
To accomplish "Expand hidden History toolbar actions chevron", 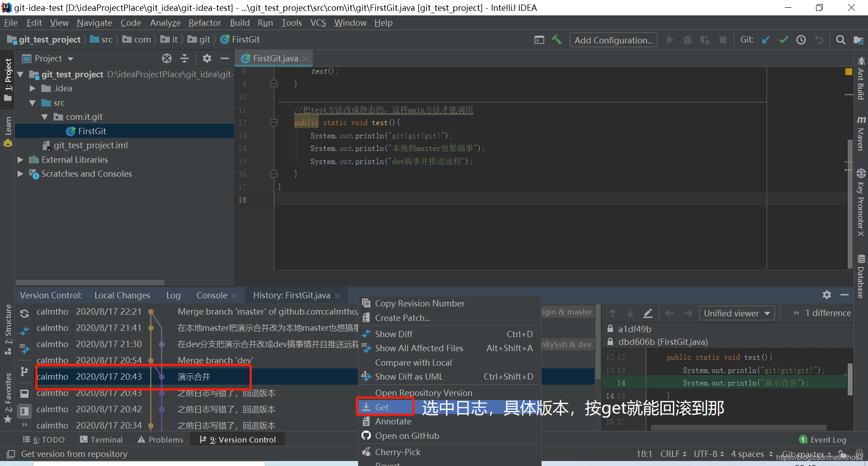I will (x=24, y=425).
